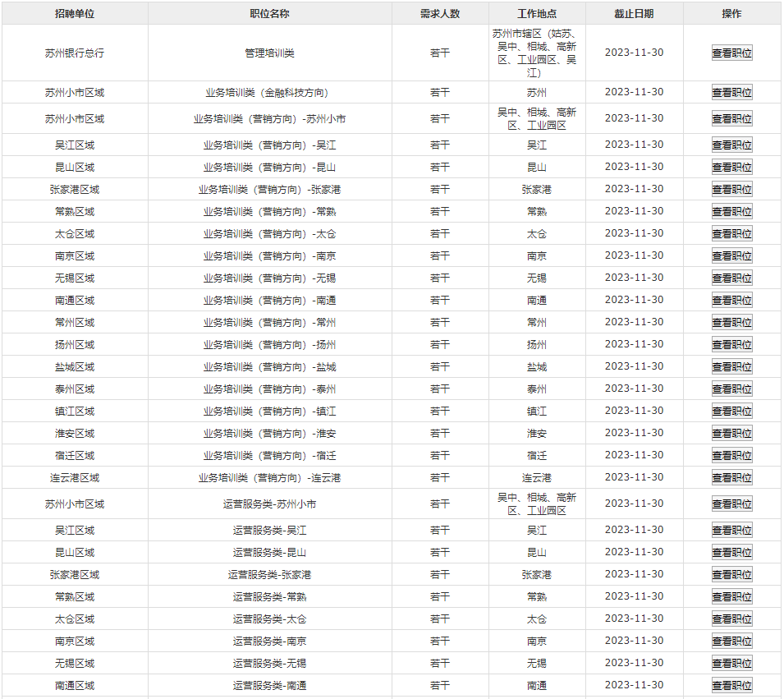The height and width of the screenshot is (699, 784).
Task: Select position text 业务培训类(营销方向)-苏州小市
Action: 269,119
